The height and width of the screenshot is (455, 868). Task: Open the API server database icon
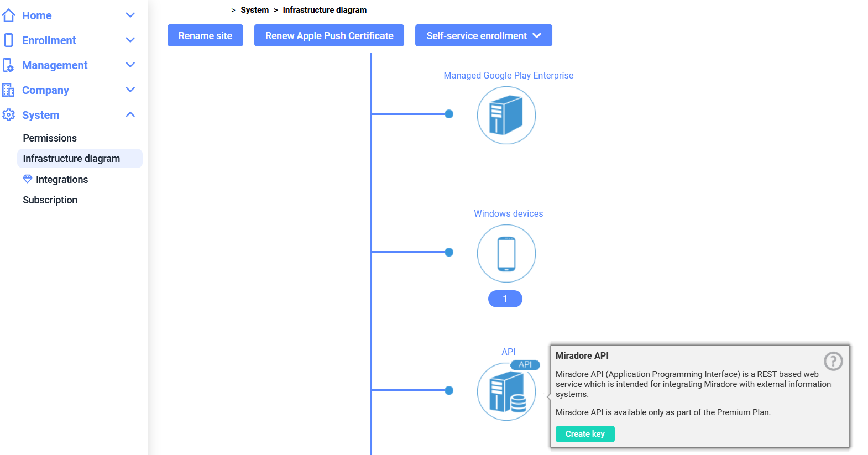tap(506, 391)
